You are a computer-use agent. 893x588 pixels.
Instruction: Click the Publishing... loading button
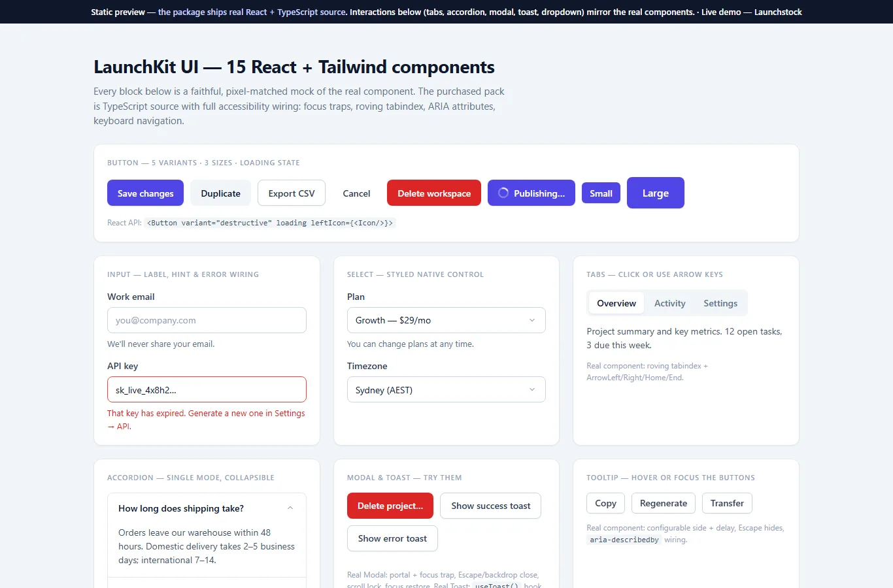531,193
